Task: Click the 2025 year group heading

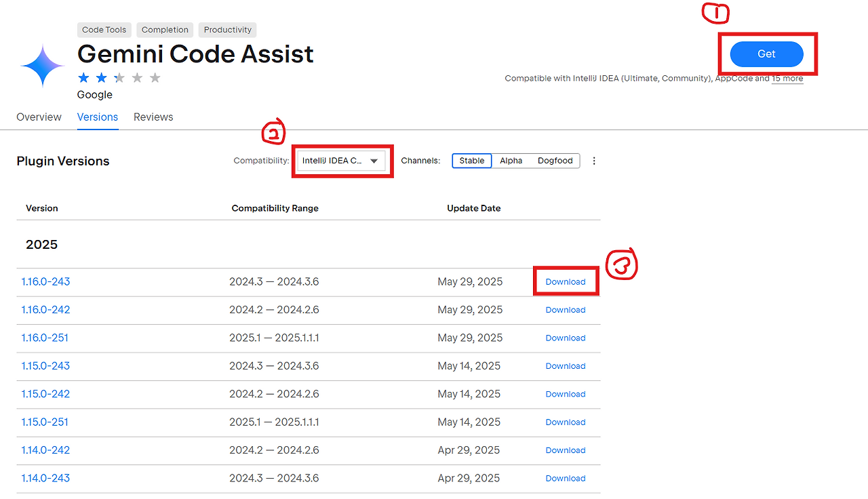Action: click(x=42, y=245)
